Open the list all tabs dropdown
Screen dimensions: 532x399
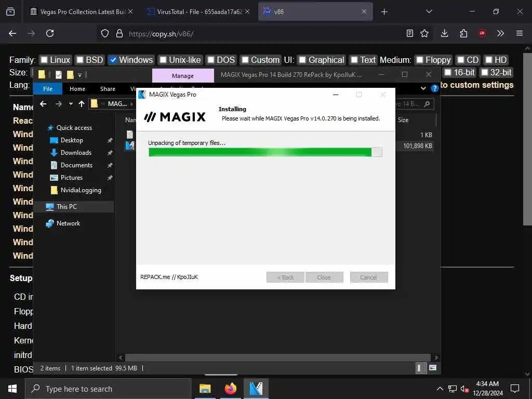429,11
